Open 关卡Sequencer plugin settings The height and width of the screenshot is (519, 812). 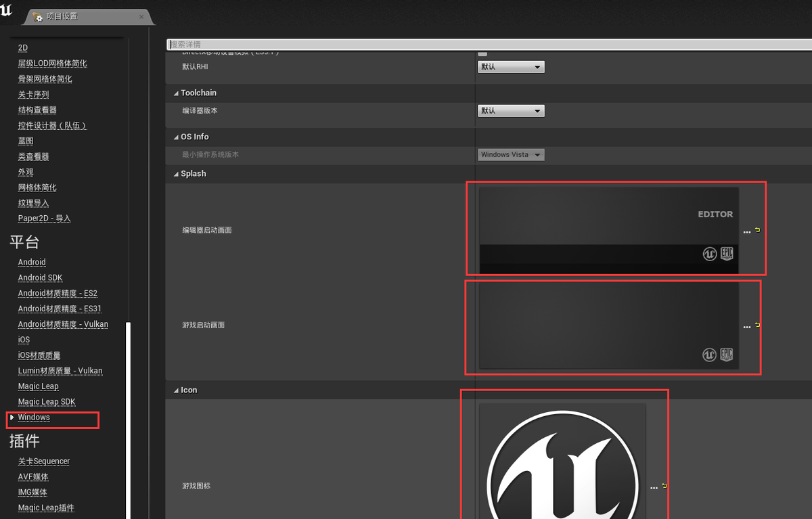44,461
